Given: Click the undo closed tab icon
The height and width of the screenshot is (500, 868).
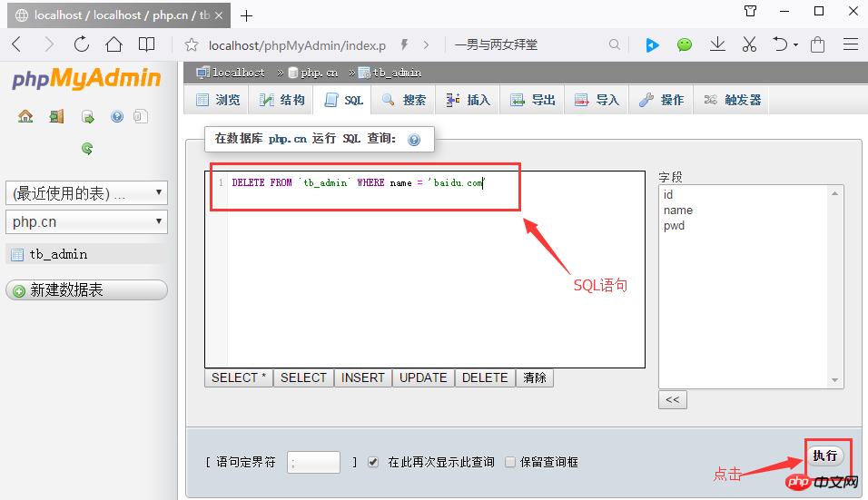Looking at the screenshot, I should tap(780, 44).
